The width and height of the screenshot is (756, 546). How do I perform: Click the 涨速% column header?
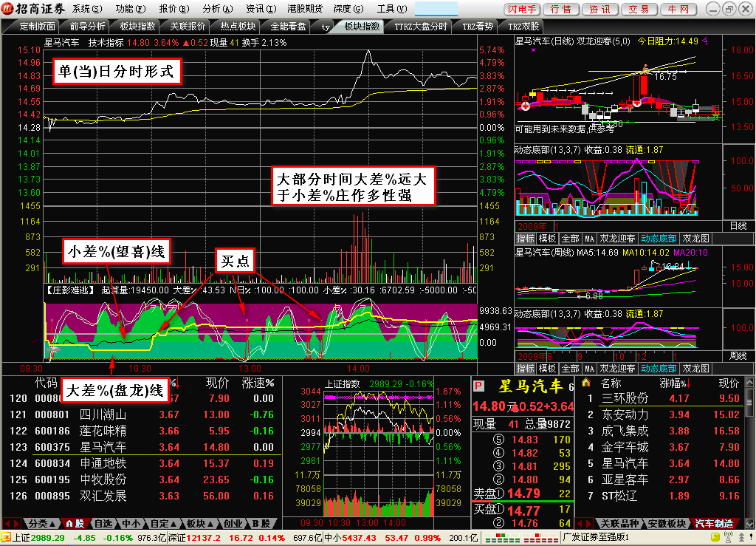(258, 383)
